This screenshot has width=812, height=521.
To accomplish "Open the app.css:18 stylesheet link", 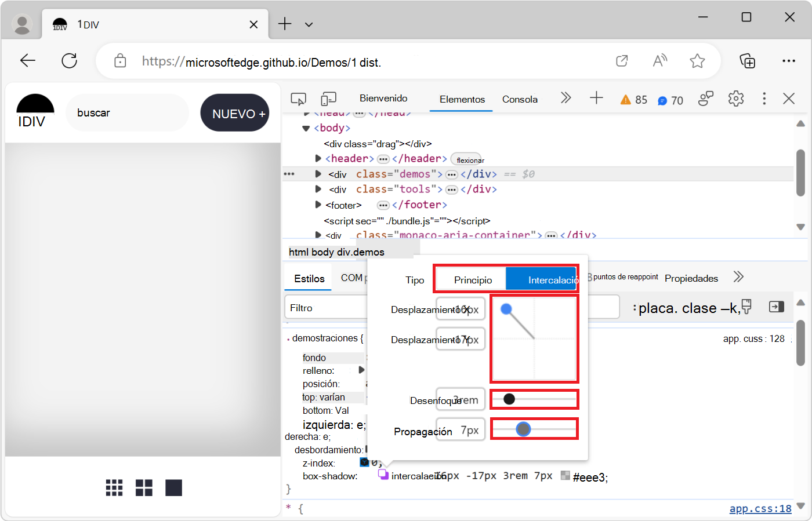I will pos(760,508).
